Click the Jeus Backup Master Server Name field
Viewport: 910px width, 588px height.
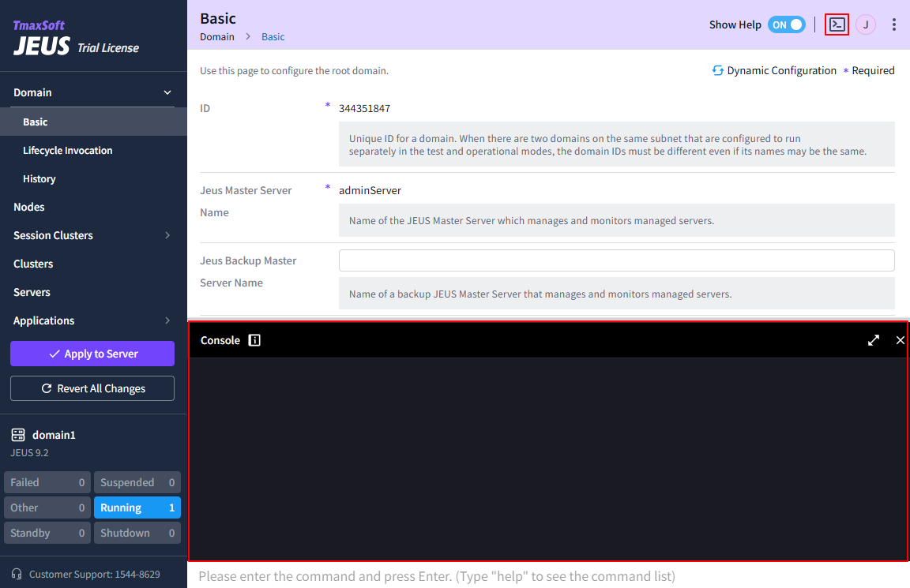pyautogui.click(x=616, y=260)
